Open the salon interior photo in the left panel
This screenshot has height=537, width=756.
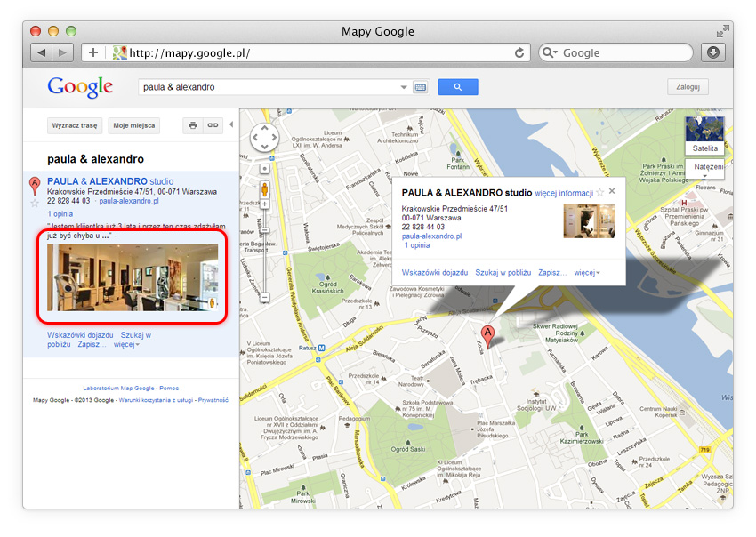[x=133, y=277]
